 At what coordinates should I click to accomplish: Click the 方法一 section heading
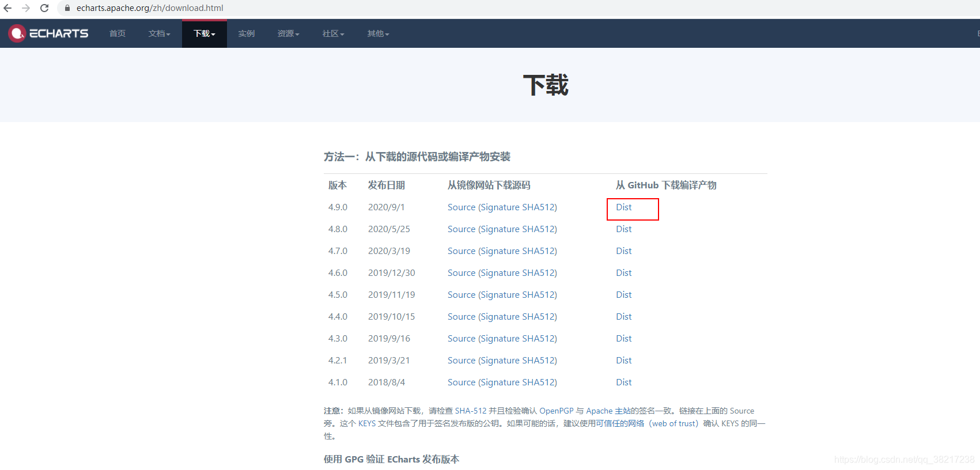click(x=417, y=157)
